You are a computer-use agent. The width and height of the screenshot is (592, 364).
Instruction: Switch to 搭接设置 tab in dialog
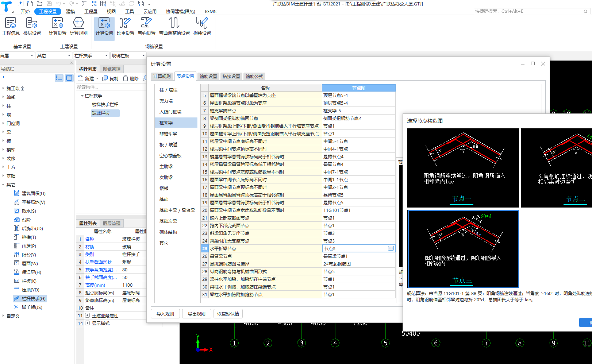(231, 76)
